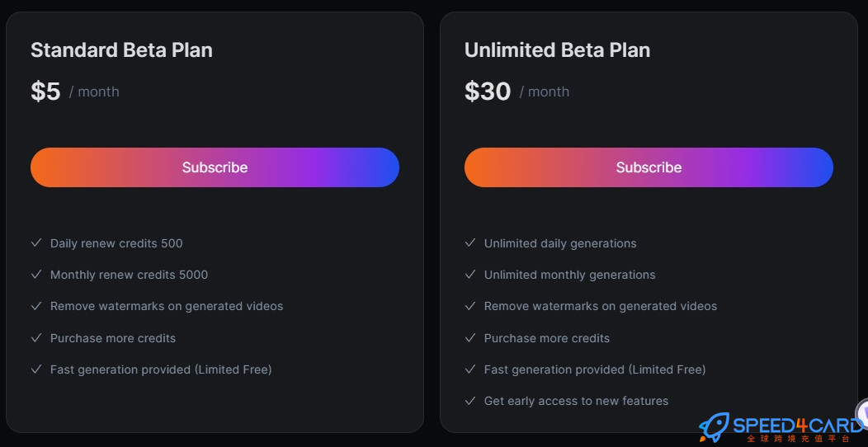Click checkmark beside Monthly renew credits 5000

point(36,275)
